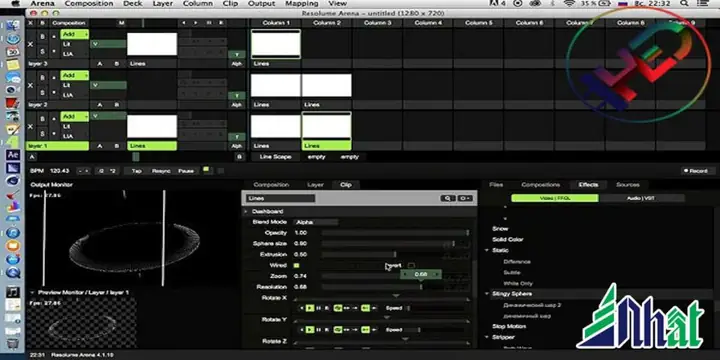Screen dimensions: 720x360
Task: Expand the Dashboard section
Action: pos(246,212)
